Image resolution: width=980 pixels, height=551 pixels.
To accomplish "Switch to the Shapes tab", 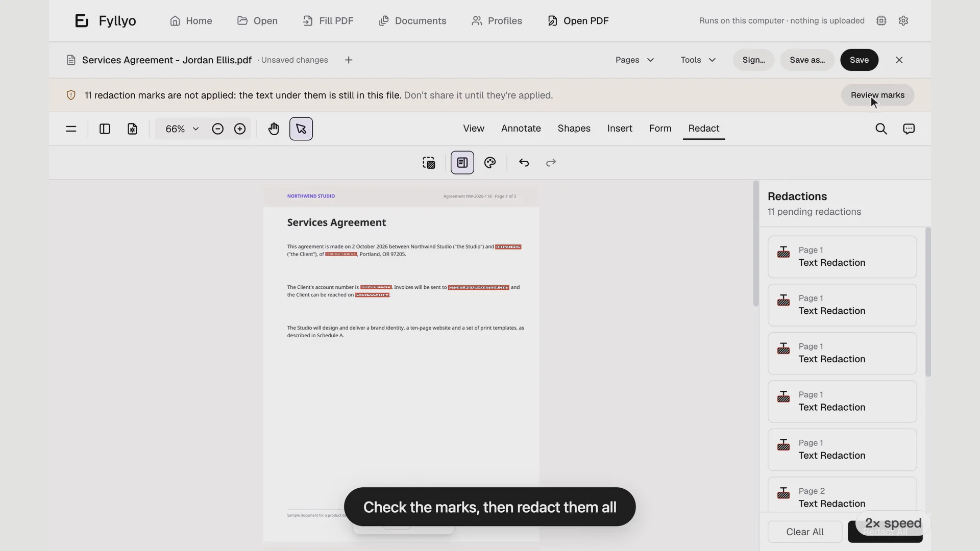I will pyautogui.click(x=574, y=129).
